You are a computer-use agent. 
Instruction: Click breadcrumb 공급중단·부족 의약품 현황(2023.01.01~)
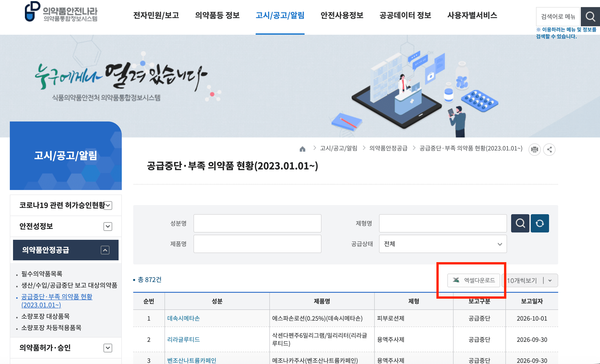coord(471,148)
